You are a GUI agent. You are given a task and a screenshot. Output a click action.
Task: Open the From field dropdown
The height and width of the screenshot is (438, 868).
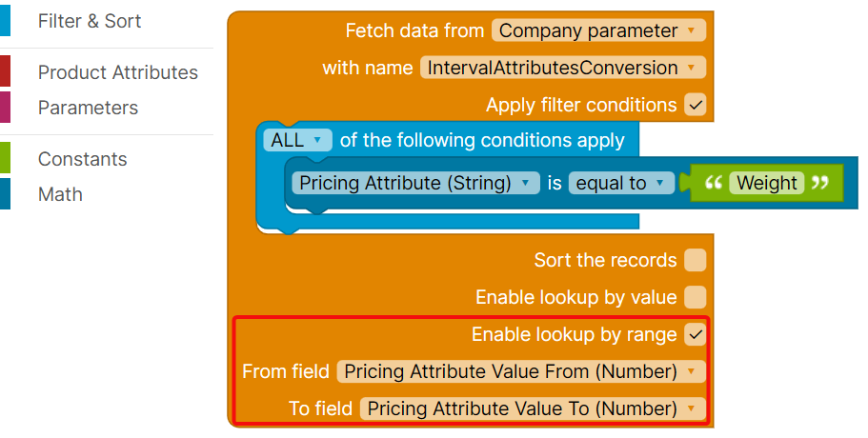(x=521, y=370)
